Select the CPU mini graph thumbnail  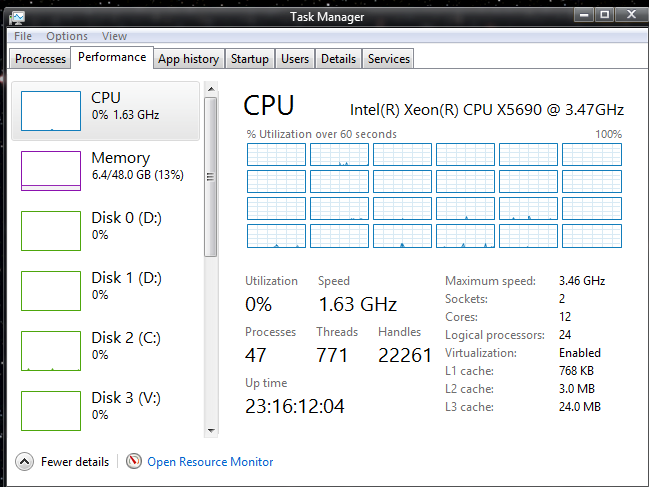coord(51,110)
